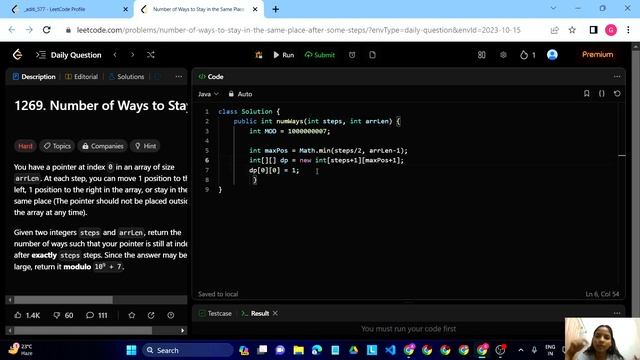Open Visual Studio Code from taskbar
This screenshot has height=360, width=640.
[390, 350]
